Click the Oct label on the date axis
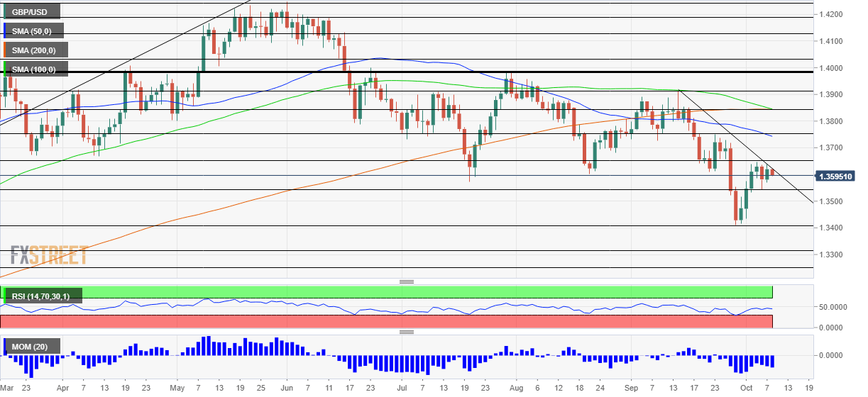This screenshot has width=868, height=397. point(745,388)
